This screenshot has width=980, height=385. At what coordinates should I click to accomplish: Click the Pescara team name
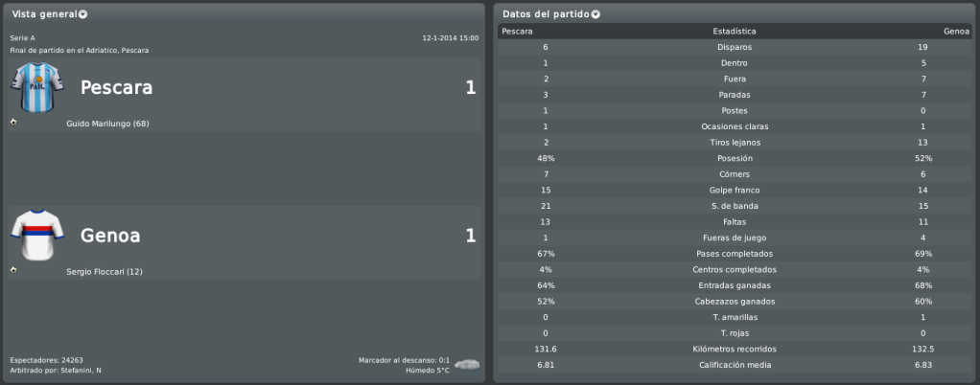pos(116,88)
